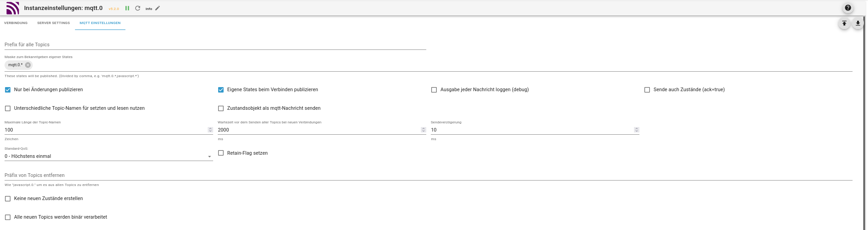
Task: Click the pencil edit icon in header
Action: point(158,8)
